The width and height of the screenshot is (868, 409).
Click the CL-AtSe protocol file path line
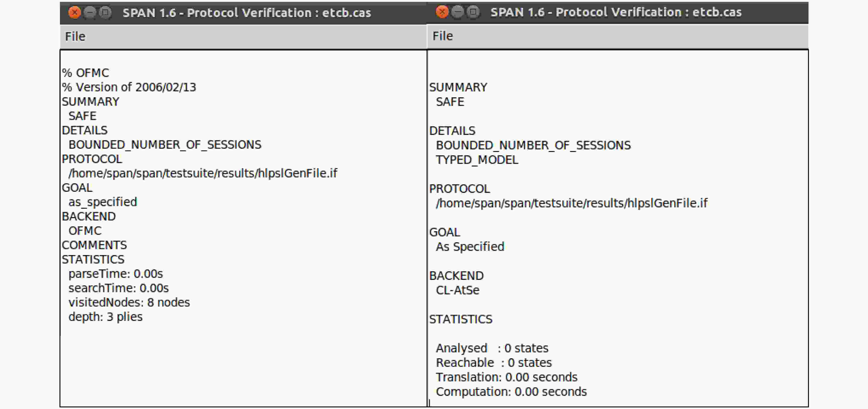point(572,203)
